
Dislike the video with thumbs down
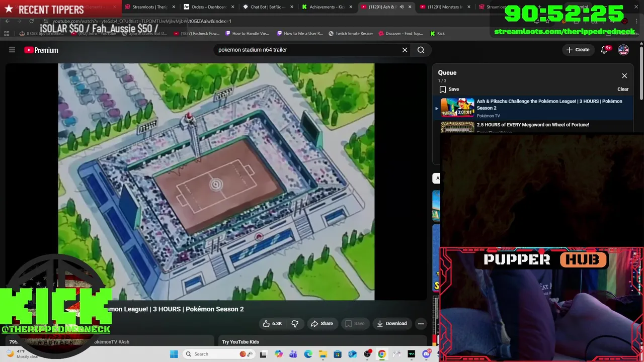click(x=295, y=323)
